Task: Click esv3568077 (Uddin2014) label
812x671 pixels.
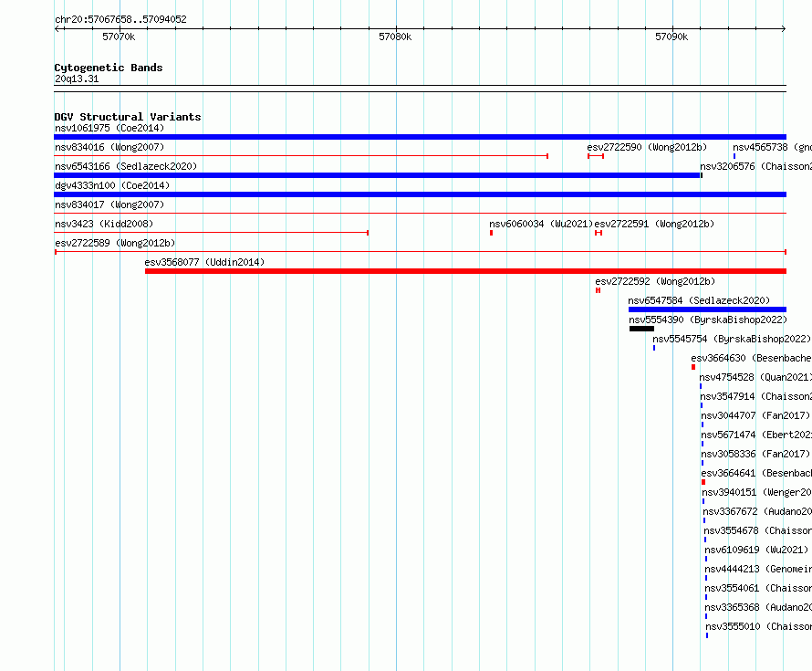Action: [204, 262]
